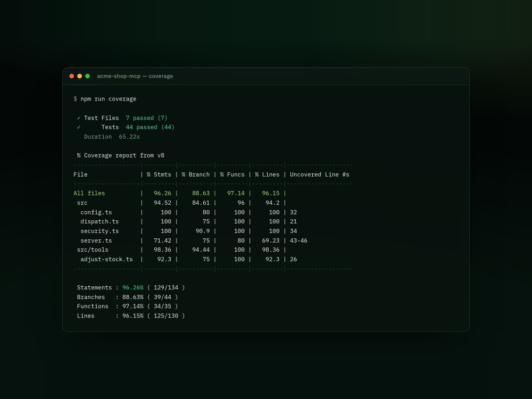
Task: Click src statements value 94.52
Action: 162,203
